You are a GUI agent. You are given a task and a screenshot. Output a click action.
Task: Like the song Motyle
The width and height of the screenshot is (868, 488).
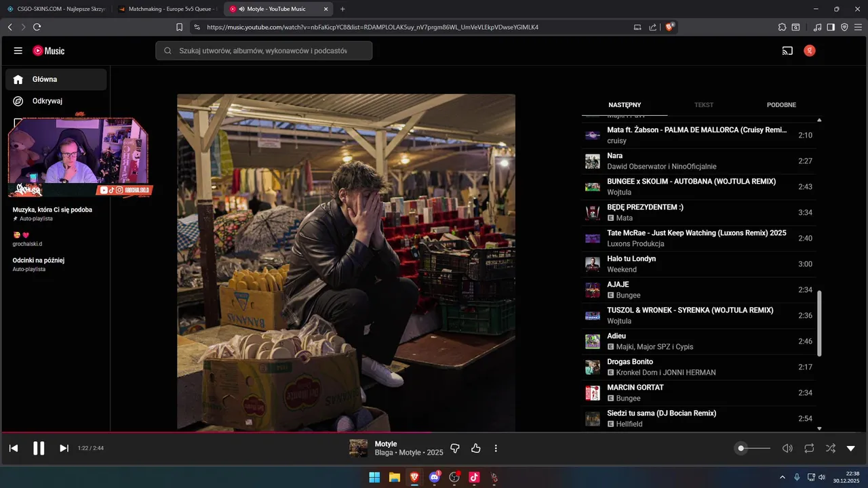475,448
